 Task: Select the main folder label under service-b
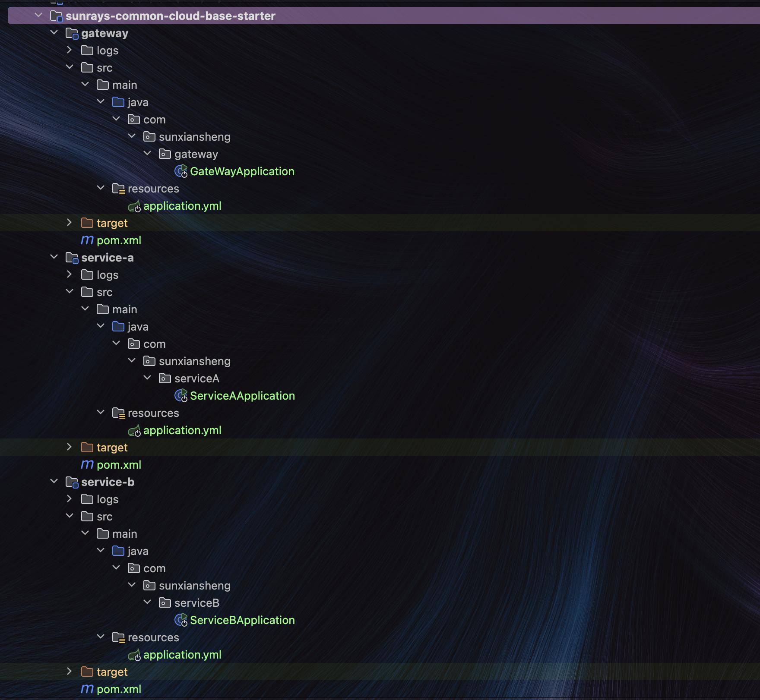(125, 534)
